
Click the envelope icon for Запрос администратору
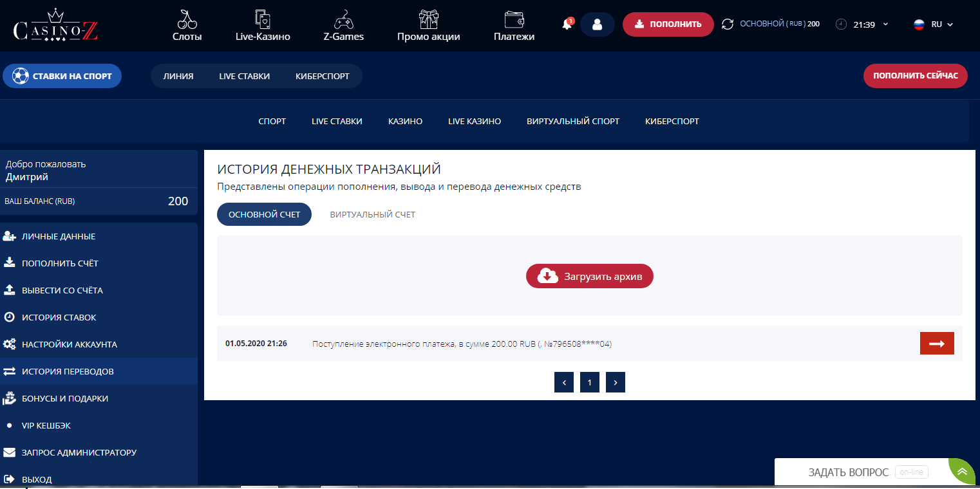[10, 452]
